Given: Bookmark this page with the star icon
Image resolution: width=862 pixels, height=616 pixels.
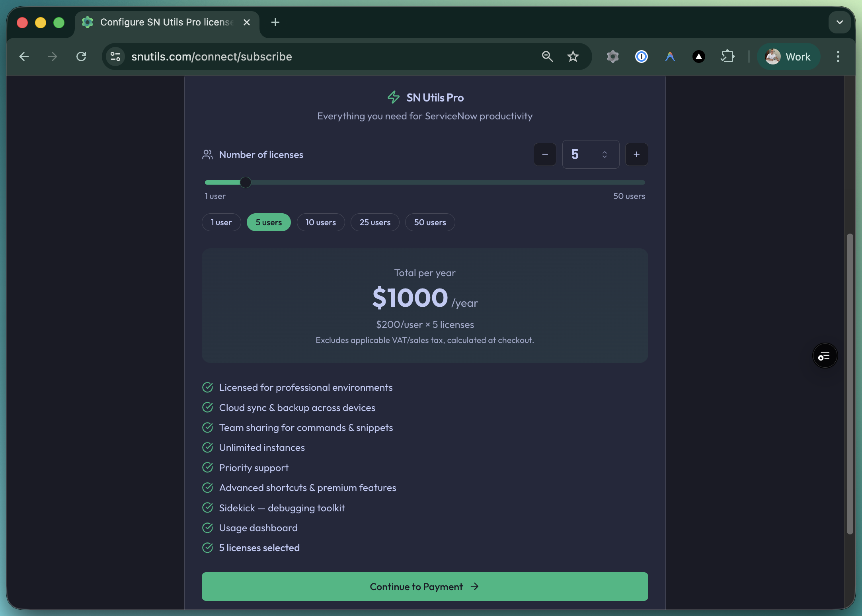Looking at the screenshot, I should pos(573,57).
